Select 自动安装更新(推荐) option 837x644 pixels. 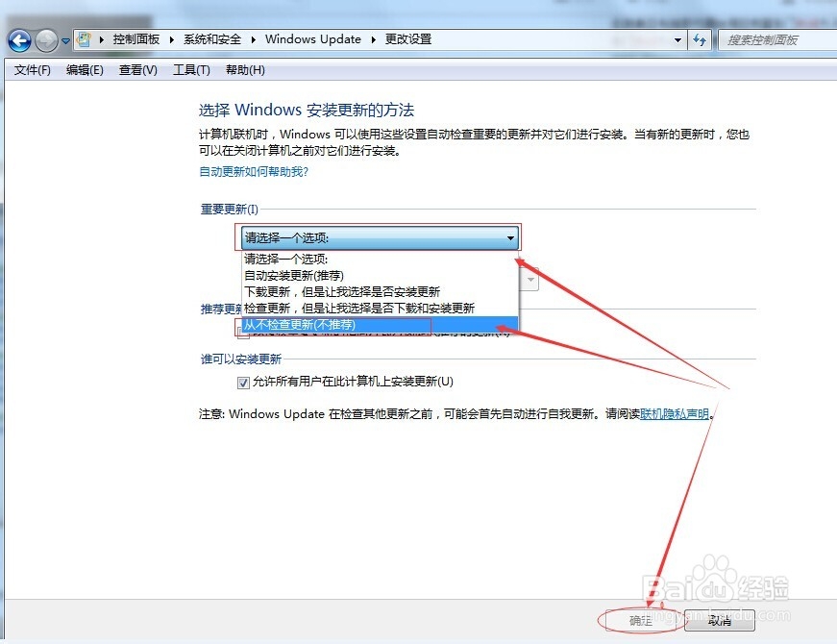[x=380, y=276]
